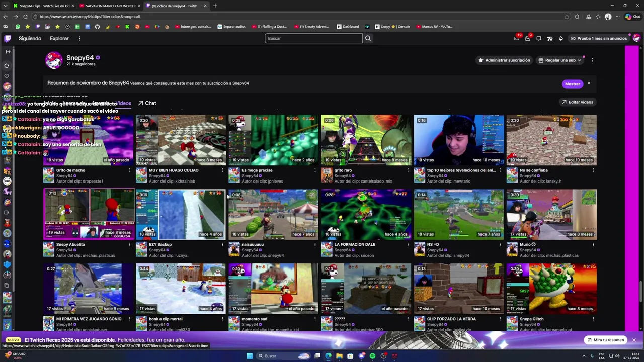
Task: Open options menu for grito raro
Action: tap(408, 170)
